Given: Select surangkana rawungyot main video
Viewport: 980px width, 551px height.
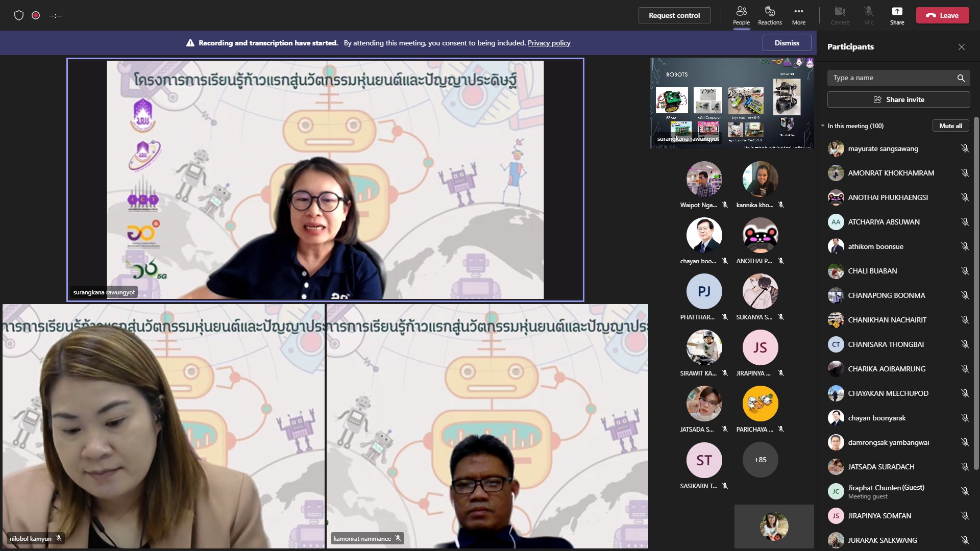Looking at the screenshot, I should pos(325,180).
